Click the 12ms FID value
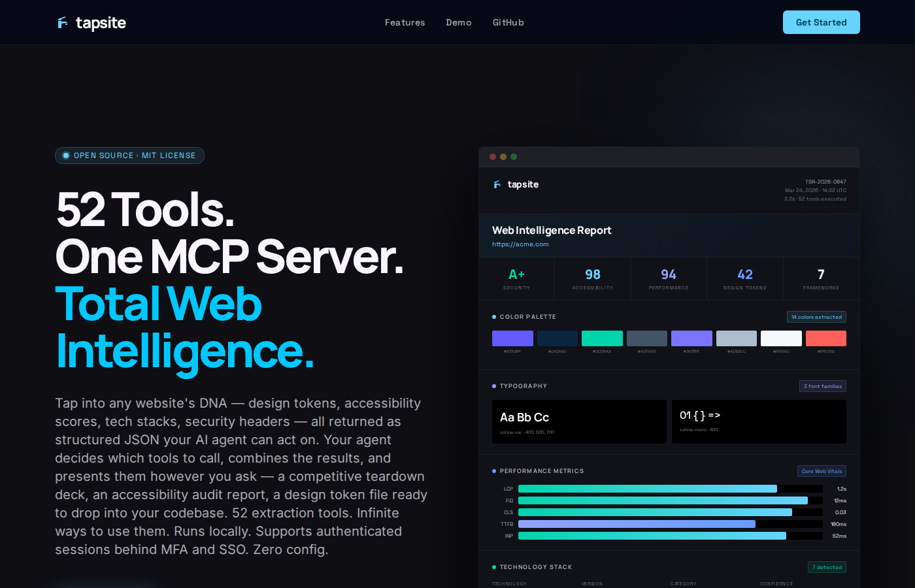 click(840, 500)
